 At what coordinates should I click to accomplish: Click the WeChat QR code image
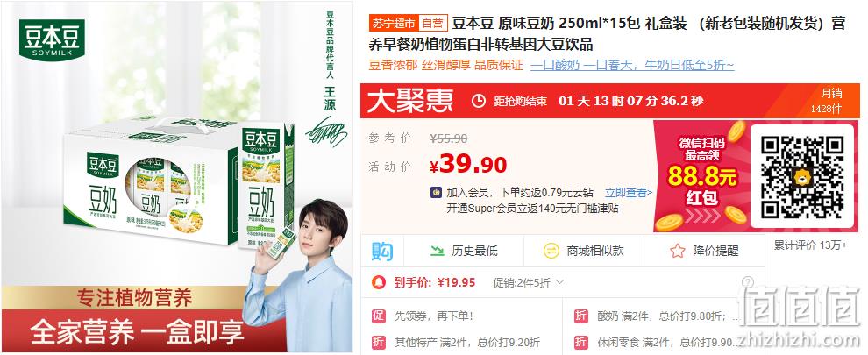[802, 176]
